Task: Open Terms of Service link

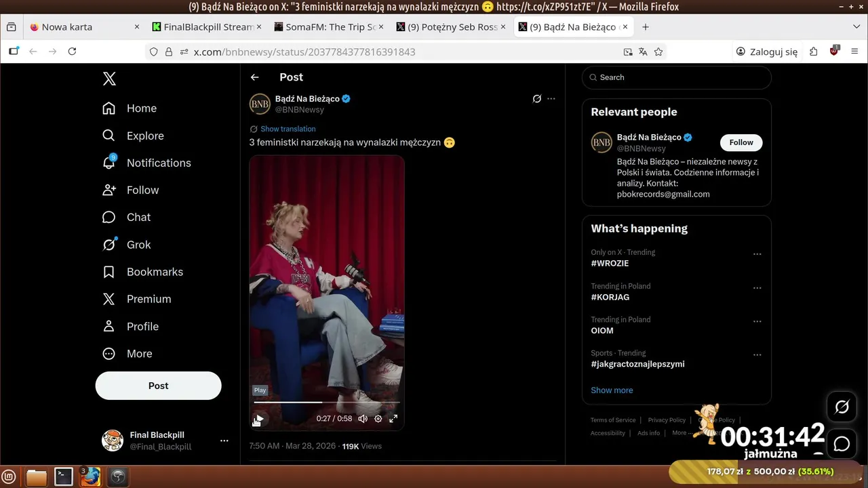Action: pyautogui.click(x=613, y=420)
